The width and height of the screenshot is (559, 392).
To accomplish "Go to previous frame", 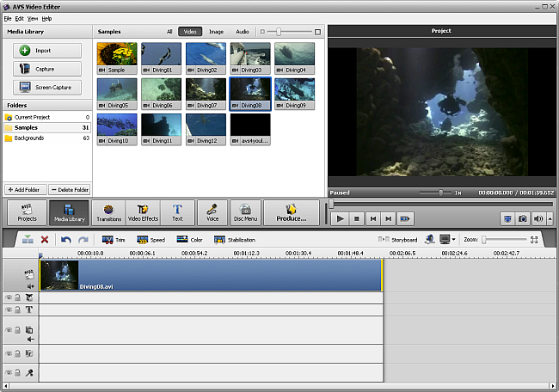I will (373, 218).
